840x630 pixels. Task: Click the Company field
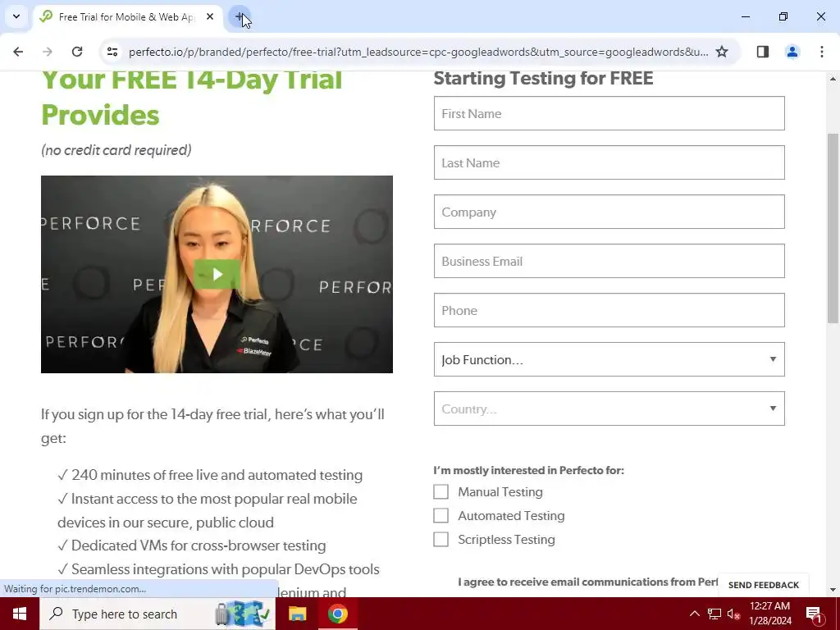pos(609,212)
